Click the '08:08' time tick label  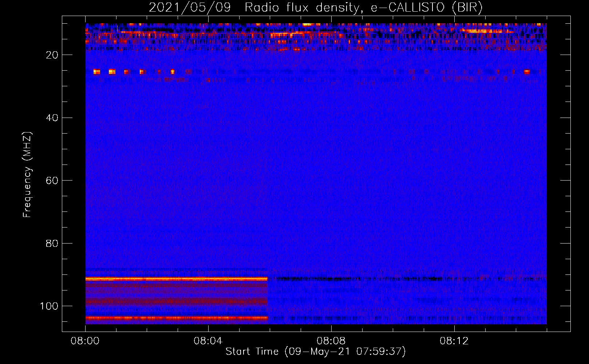point(331,341)
